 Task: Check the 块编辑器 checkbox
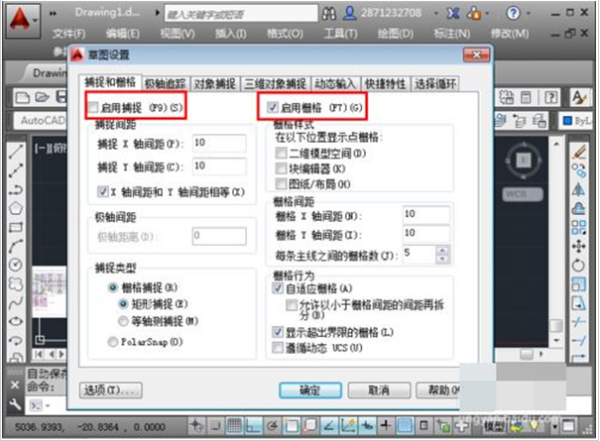281,169
